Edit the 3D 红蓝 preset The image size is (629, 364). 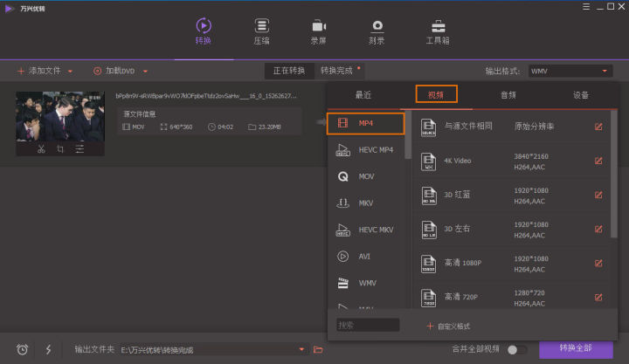click(598, 195)
